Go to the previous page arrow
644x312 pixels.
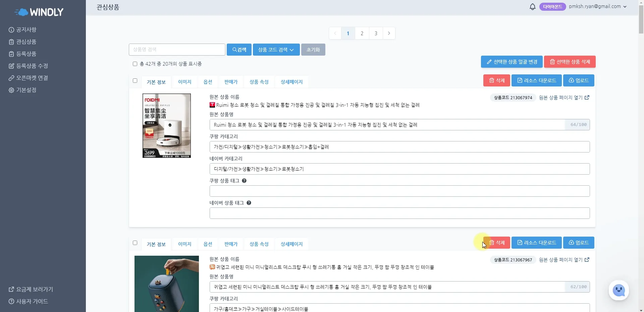(x=335, y=33)
